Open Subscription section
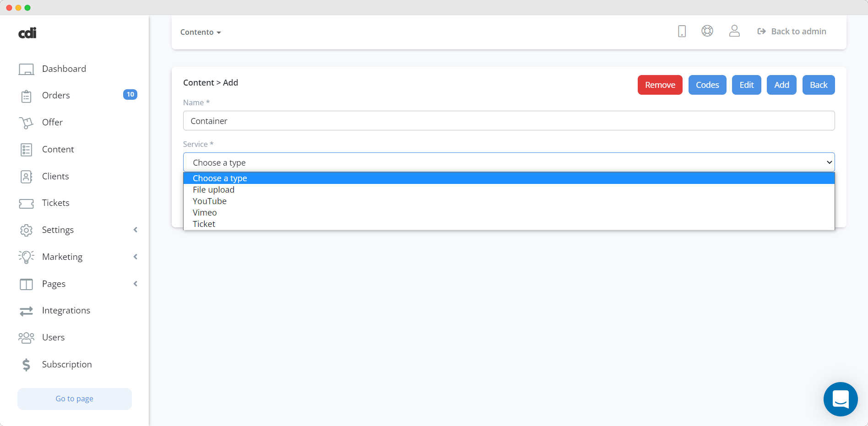This screenshot has height=426, width=868. tap(67, 364)
